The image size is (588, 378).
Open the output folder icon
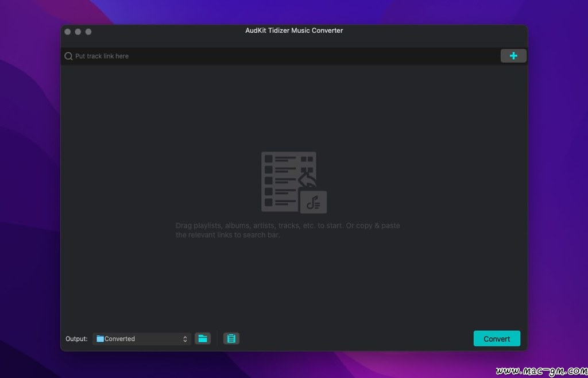203,338
